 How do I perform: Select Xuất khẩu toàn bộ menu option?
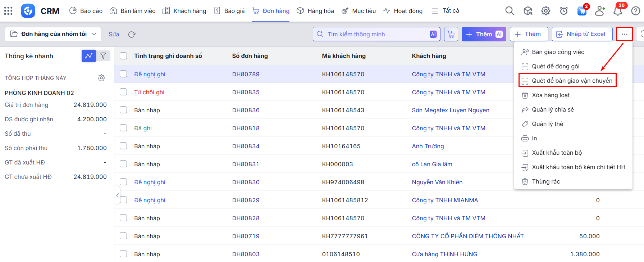pos(557,153)
